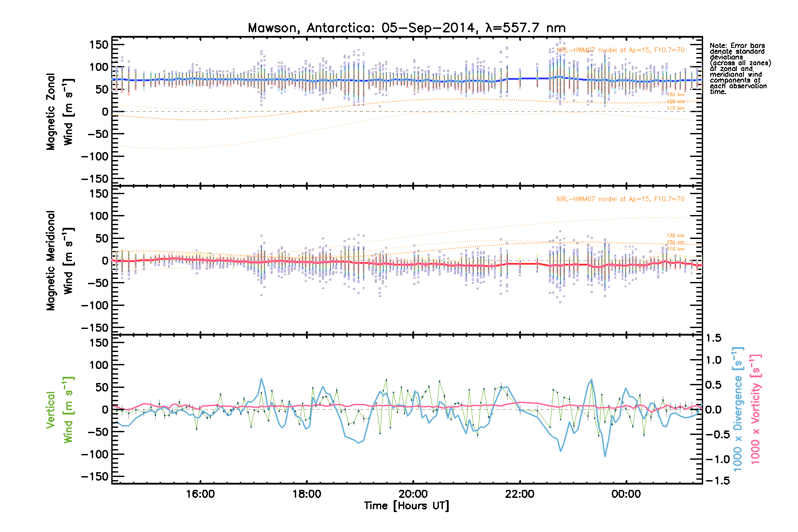Viewport: 798px width, 532px height.
Task: Click the 22:00 time tick label
Action: point(520,494)
